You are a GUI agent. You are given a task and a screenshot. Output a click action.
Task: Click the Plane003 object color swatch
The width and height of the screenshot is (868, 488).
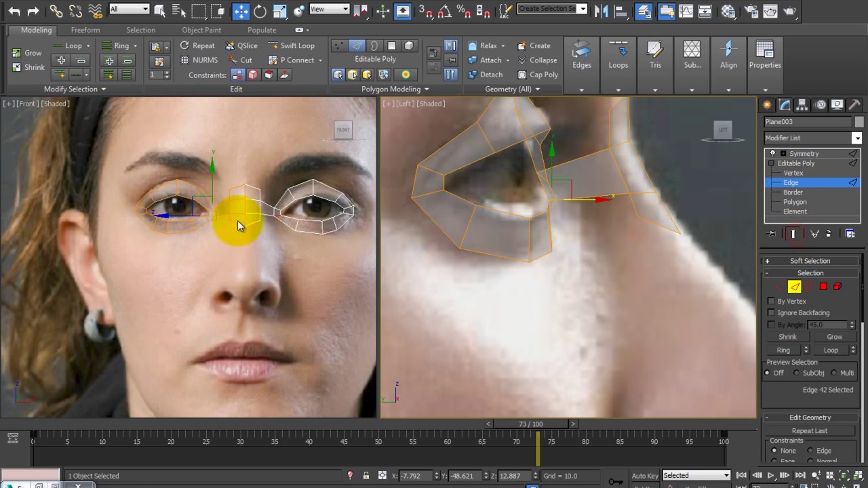click(859, 122)
